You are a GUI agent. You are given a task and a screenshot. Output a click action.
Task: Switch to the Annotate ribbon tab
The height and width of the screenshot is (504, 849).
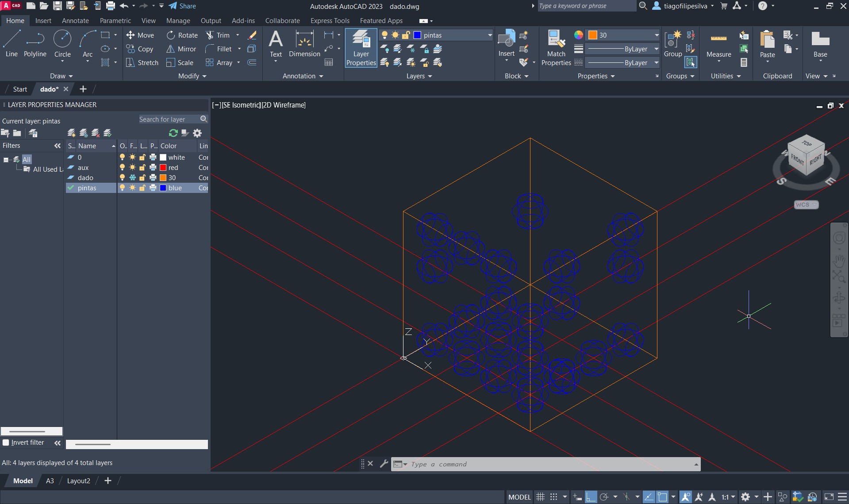(x=75, y=21)
